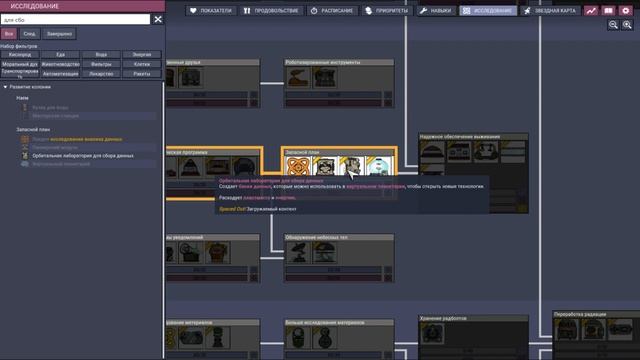Click second icon in 'Переработка радиации' card

point(593,329)
